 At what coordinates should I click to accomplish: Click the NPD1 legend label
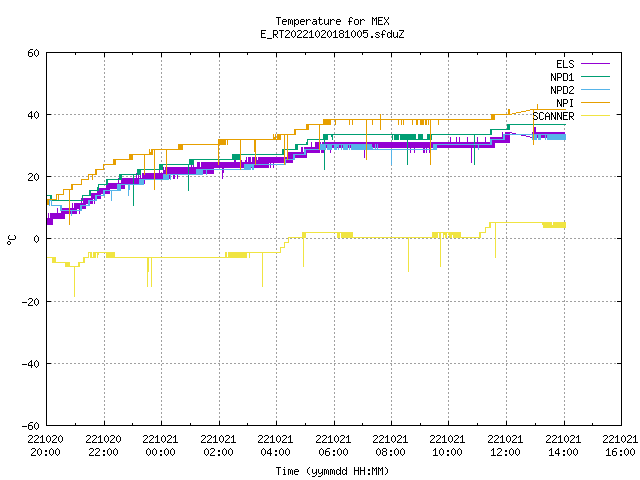[562, 77]
